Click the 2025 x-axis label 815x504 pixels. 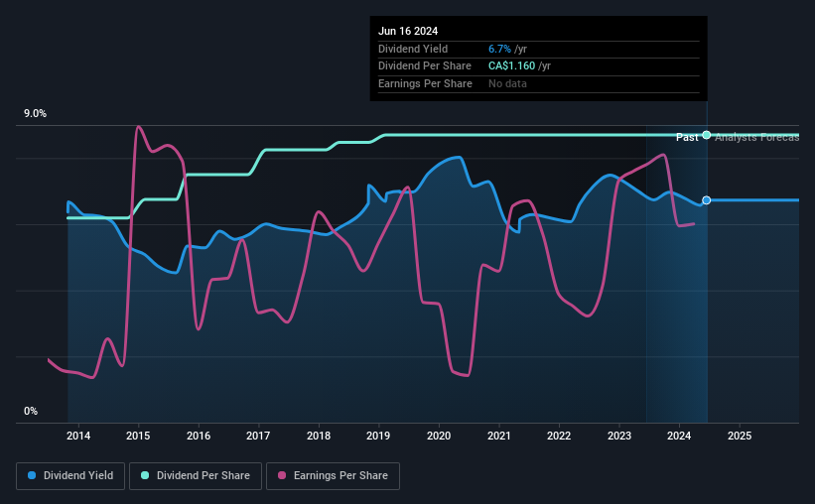tap(740, 436)
